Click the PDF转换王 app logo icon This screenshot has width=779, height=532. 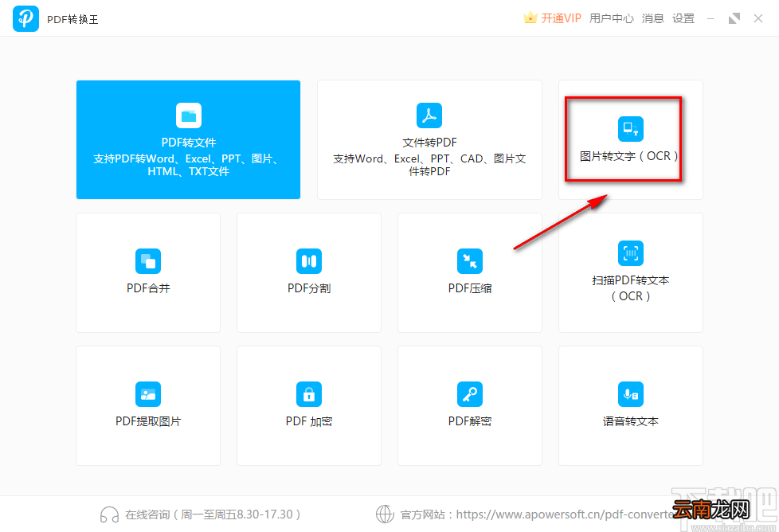point(25,18)
